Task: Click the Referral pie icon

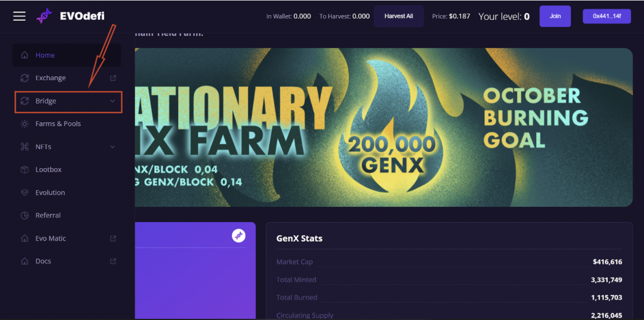Action: [24, 215]
